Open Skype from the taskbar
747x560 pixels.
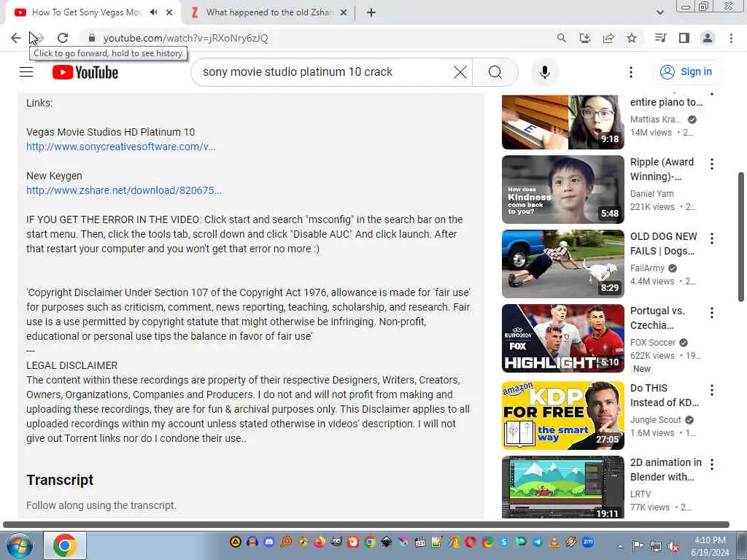click(x=504, y=542)
